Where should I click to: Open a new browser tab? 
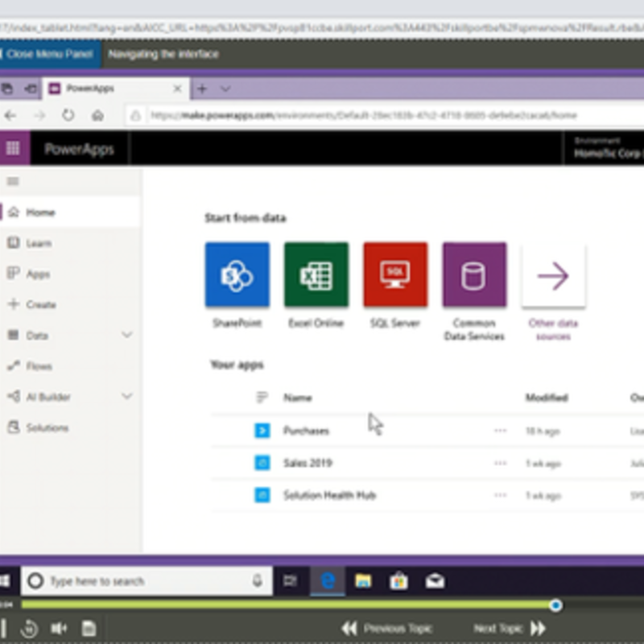click(x=202, y=89)
